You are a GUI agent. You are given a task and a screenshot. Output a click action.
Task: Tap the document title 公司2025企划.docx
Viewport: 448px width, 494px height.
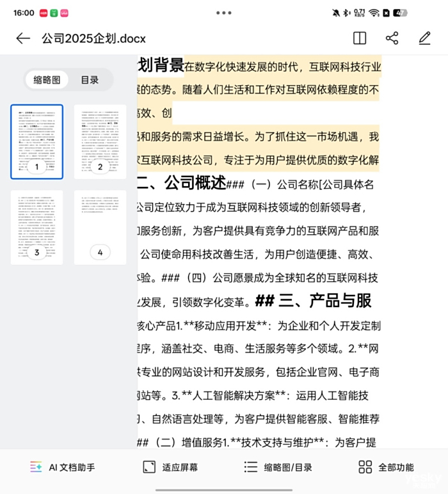(93, 38)
